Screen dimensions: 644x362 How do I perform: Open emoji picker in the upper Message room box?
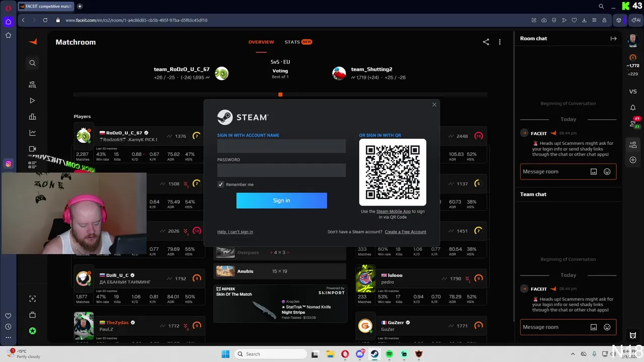tap(607, 171)
